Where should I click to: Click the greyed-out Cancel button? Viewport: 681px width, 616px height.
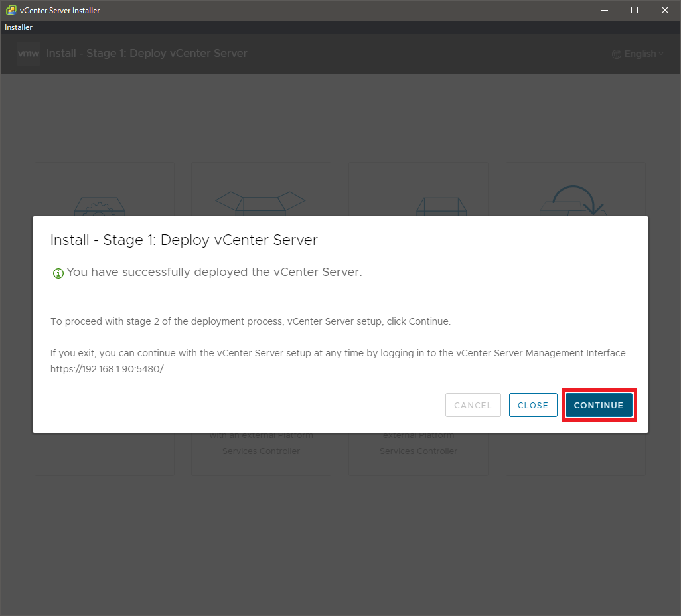tap(473, 405)
